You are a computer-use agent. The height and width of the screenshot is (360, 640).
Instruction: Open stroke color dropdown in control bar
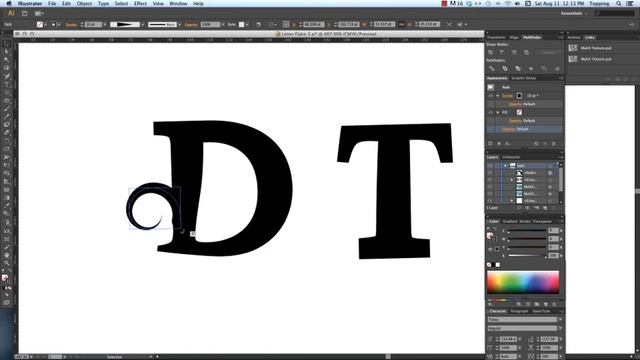coord(58,24)
